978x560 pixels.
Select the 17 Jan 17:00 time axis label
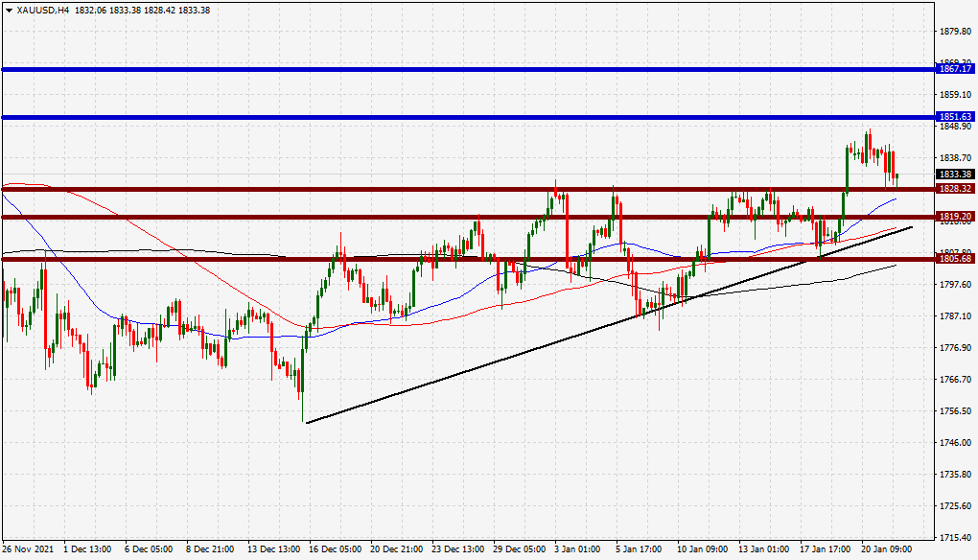point(826,549)
